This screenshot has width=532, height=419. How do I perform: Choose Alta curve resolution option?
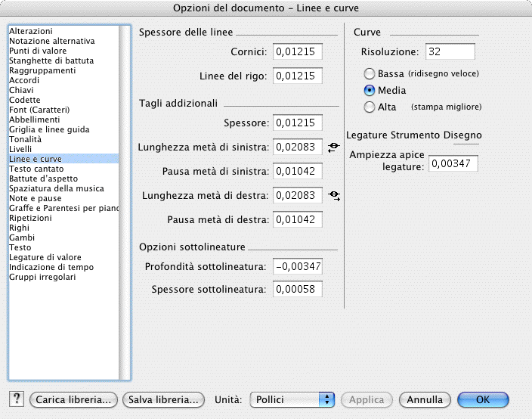click(370, 107)
